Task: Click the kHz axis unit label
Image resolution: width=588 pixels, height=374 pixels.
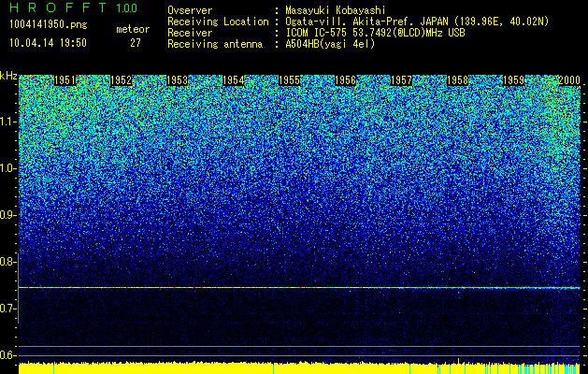Action: [x=8, y=76]
